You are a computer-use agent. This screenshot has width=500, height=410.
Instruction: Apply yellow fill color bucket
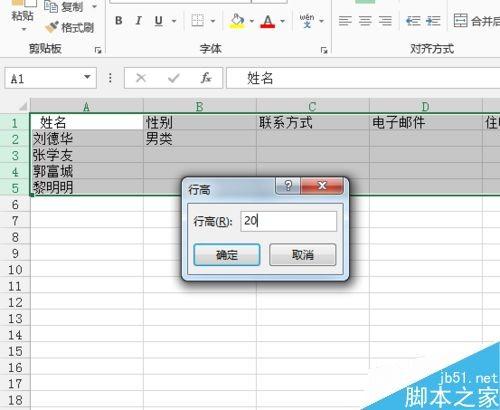click(x=237, y=21)
